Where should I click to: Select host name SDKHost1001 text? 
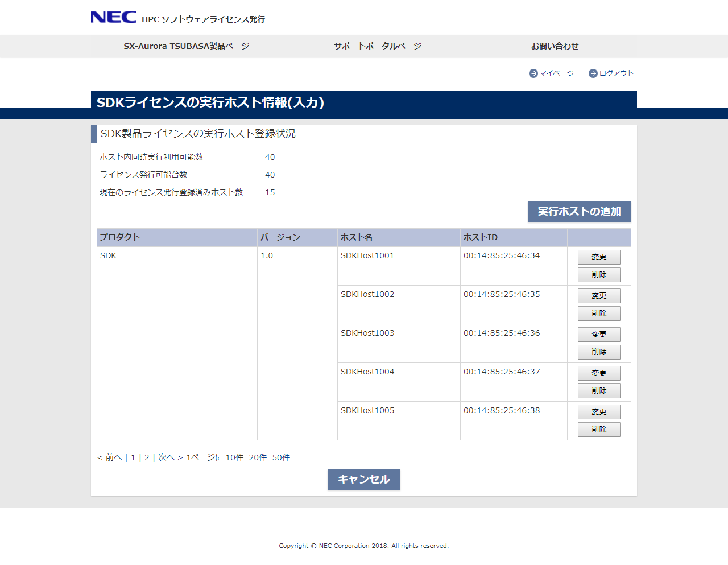coord(367,255)
